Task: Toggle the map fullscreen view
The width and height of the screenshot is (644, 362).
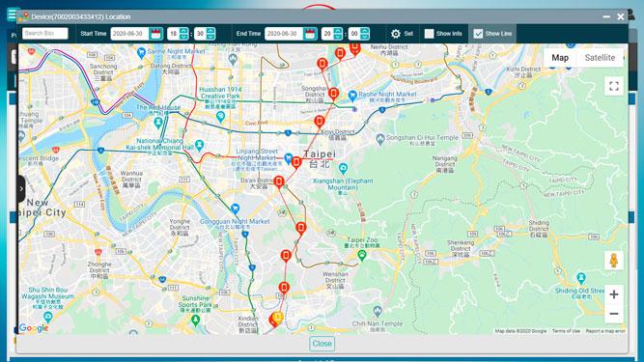Action: [614, 86]
